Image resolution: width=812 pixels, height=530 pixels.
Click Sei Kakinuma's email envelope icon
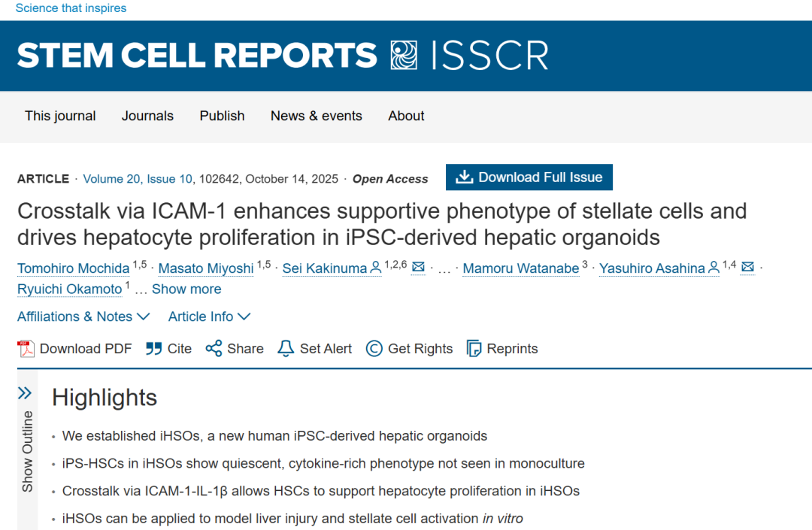(419, 268)
